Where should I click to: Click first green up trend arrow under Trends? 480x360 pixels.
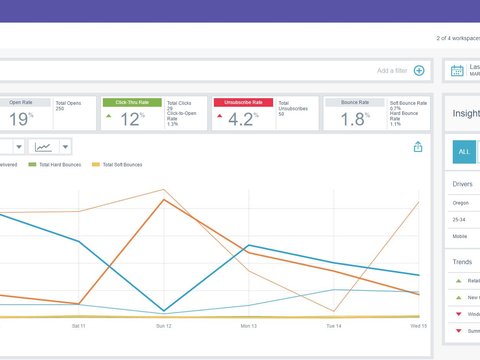(459, 281)
